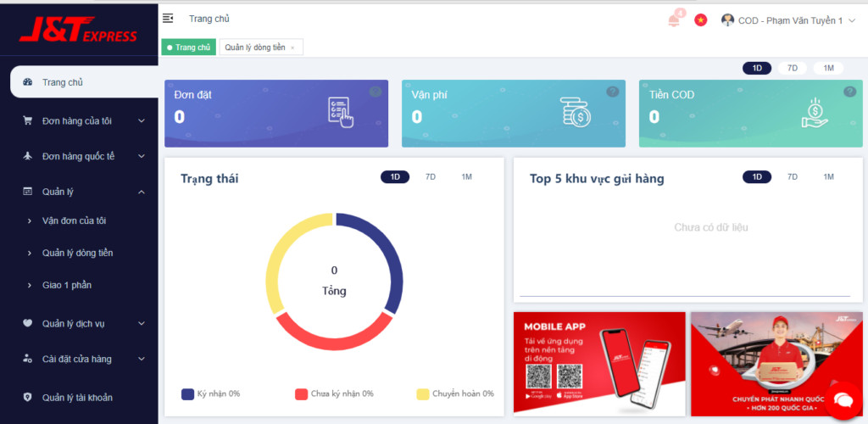
Task: Click the help icon on Vận phí card
Action: tap(612, 92)
